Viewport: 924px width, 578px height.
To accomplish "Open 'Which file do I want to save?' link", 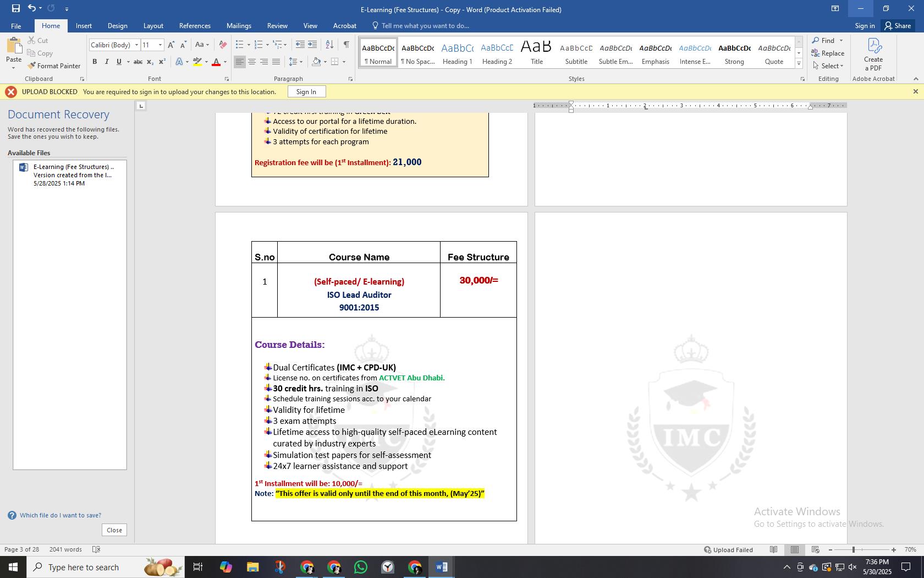I will point(61,515).
